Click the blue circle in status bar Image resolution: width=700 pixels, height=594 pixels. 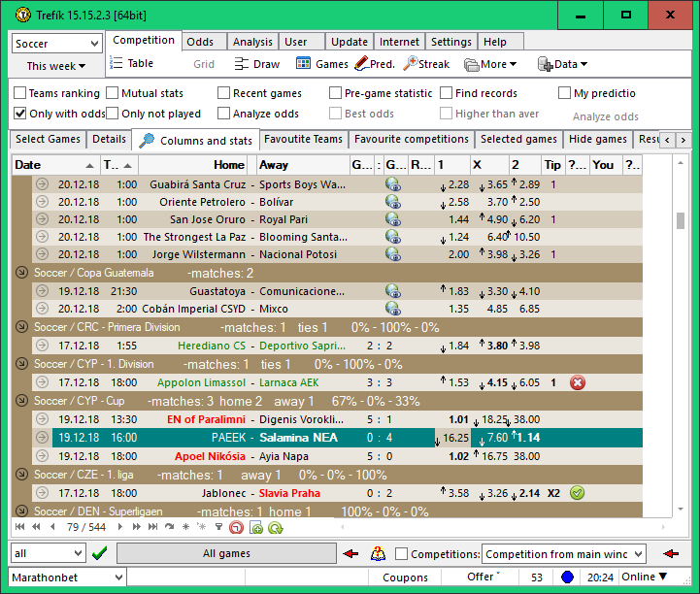pos(567,577)
